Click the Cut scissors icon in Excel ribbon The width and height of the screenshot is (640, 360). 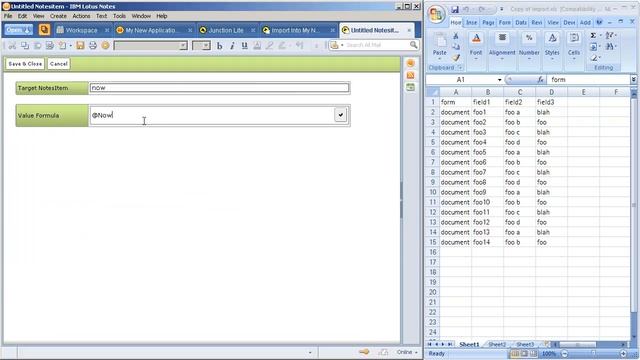click(456, 36)
